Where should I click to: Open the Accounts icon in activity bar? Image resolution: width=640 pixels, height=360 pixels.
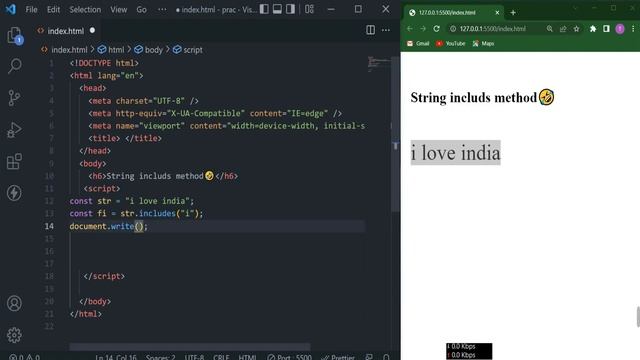[14, 303]
